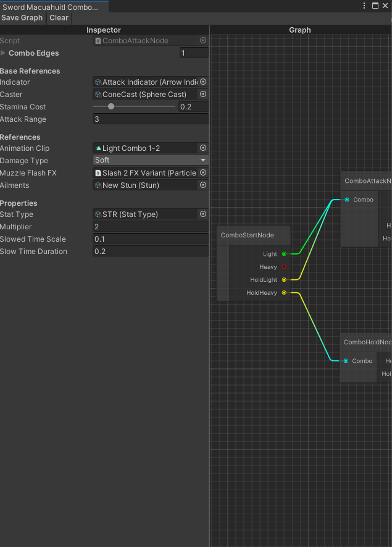Open the Damage Type dropdown
The width and height of the screenshot is (392, 547).
point(151,160)
